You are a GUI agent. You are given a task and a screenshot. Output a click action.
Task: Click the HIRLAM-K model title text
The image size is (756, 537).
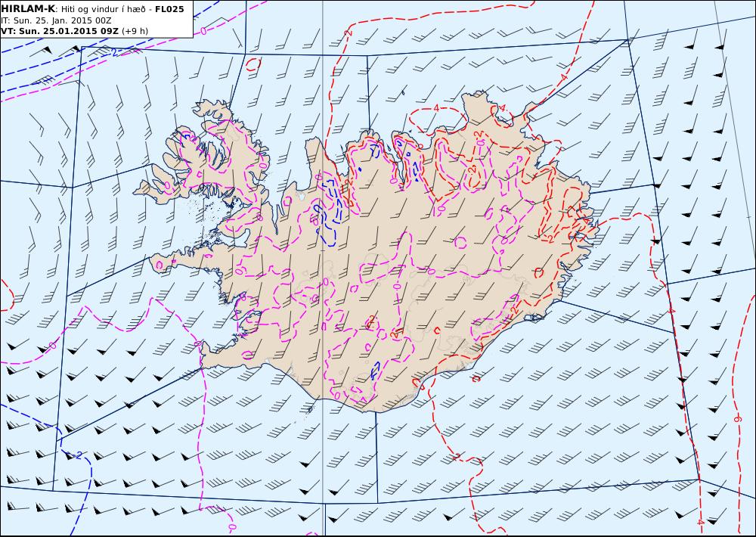click(x=28, y=9)
